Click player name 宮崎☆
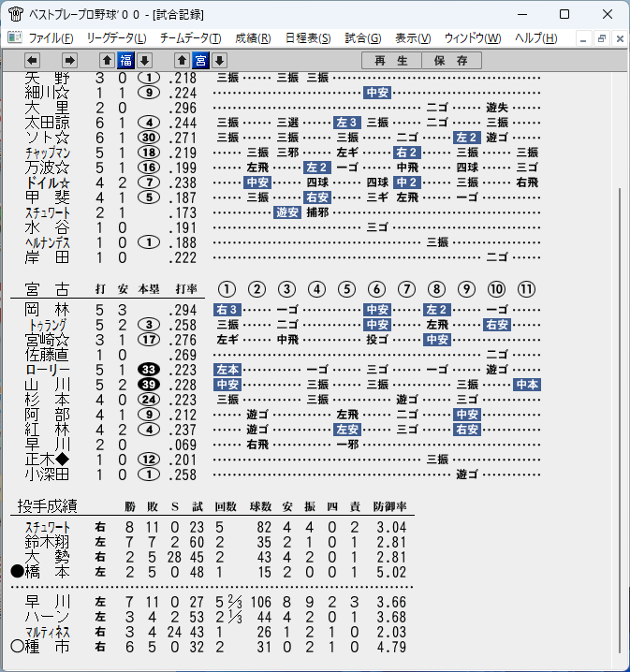Screen dimensions: 630x672 pyautogui.click(x=47, y=340)
